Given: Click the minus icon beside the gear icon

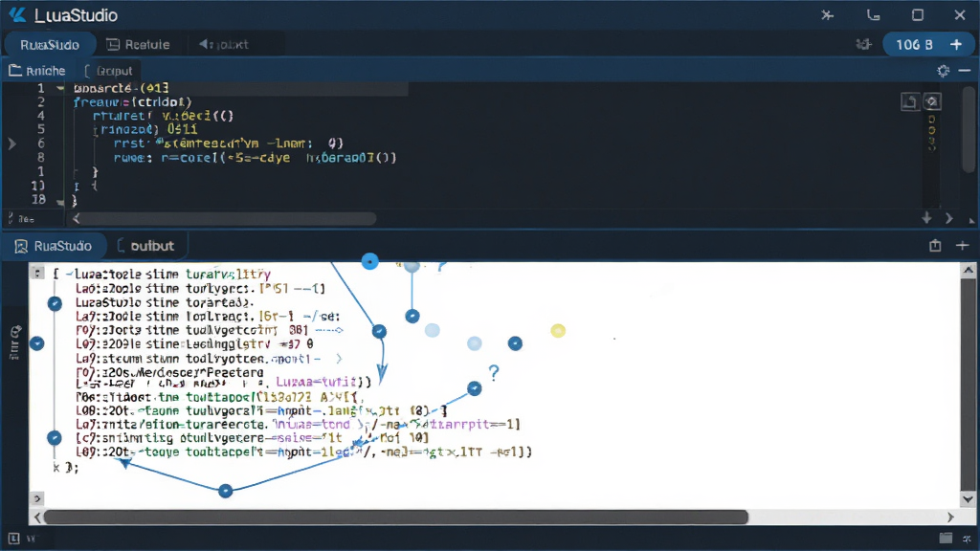Looking at the screenshot, I should [965, 71].
